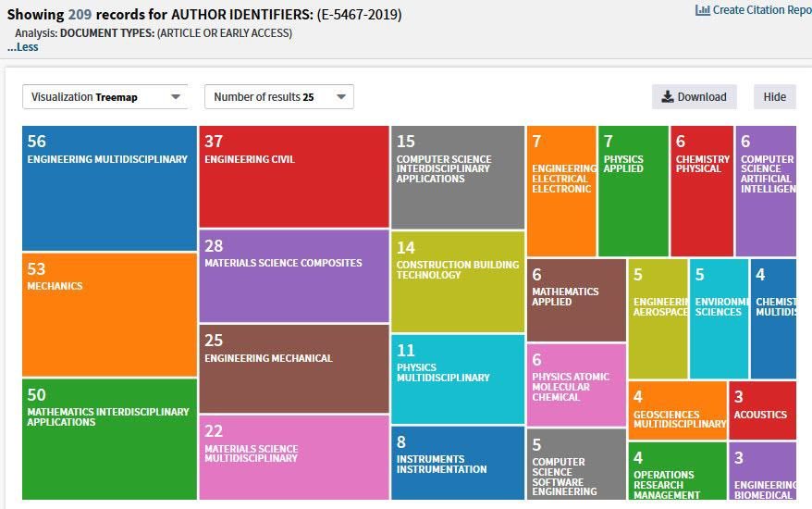
Task: Click the Construction Building Technology tile
Action: pos(457,281)
